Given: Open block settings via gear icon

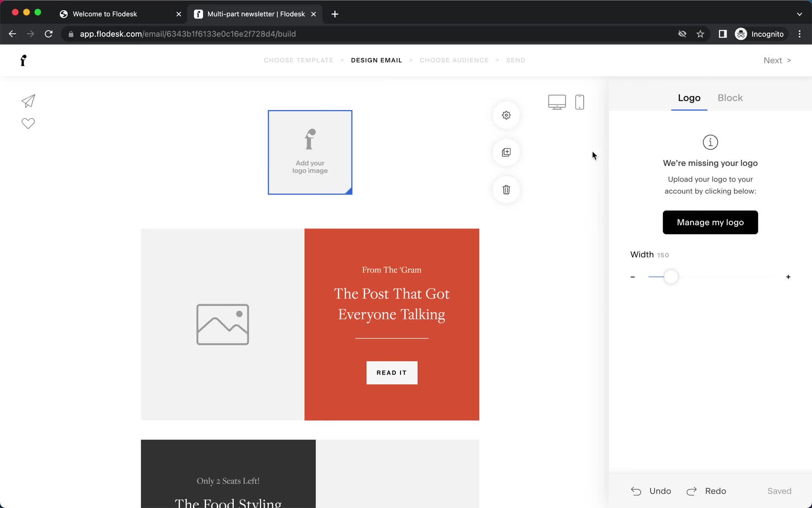Looking at the screenshot, I should coord(506,115).
